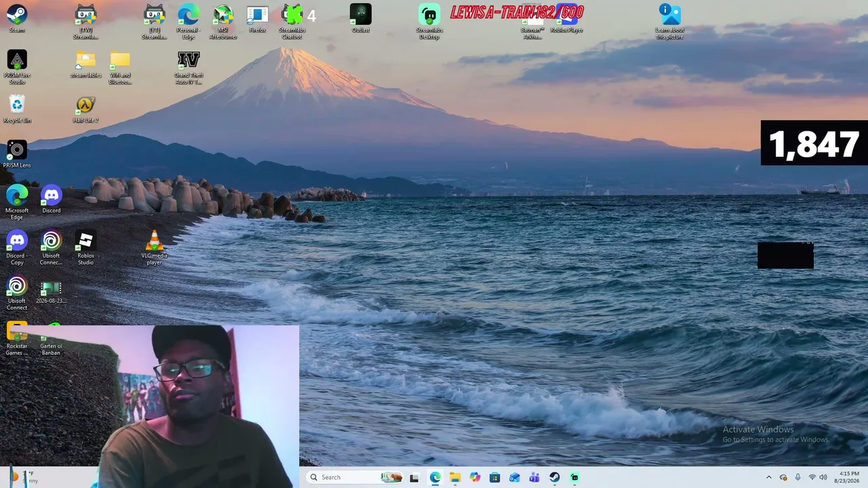This screenshot has width=868, height=488.
Task: Select the Outlast game shortcut
Action: [x=361, y=18]
